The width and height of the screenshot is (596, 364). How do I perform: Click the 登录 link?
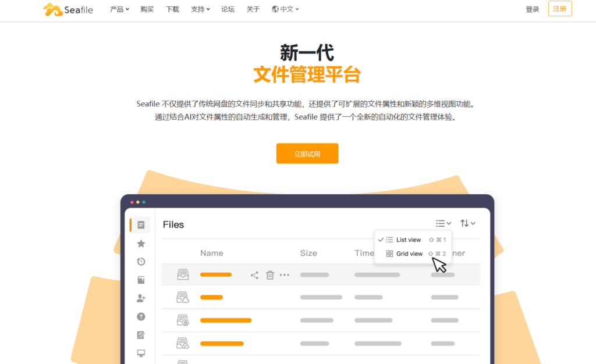tap(531, 9)
